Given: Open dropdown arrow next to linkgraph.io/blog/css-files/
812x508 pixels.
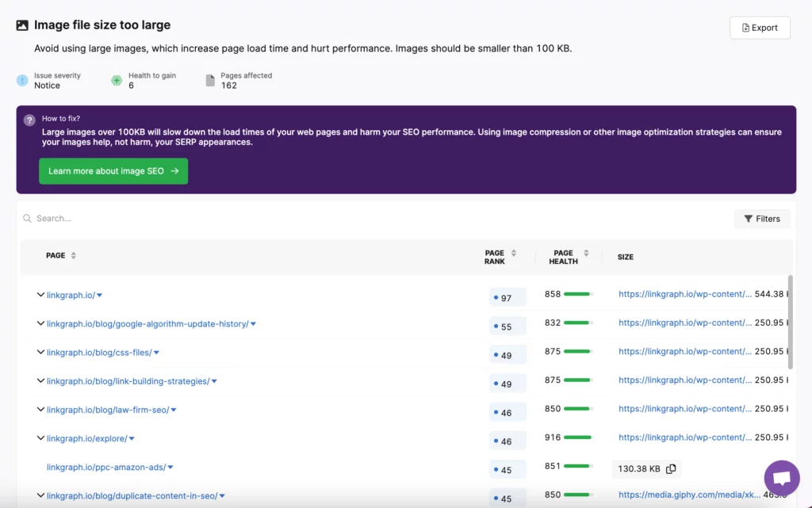Looking at the screenshot, I should (x=157, y=353).
